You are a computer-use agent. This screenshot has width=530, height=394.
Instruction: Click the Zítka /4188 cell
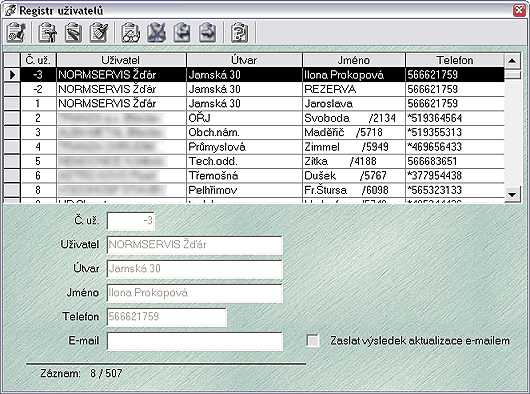pyautogui.click(x=354, y=161)
